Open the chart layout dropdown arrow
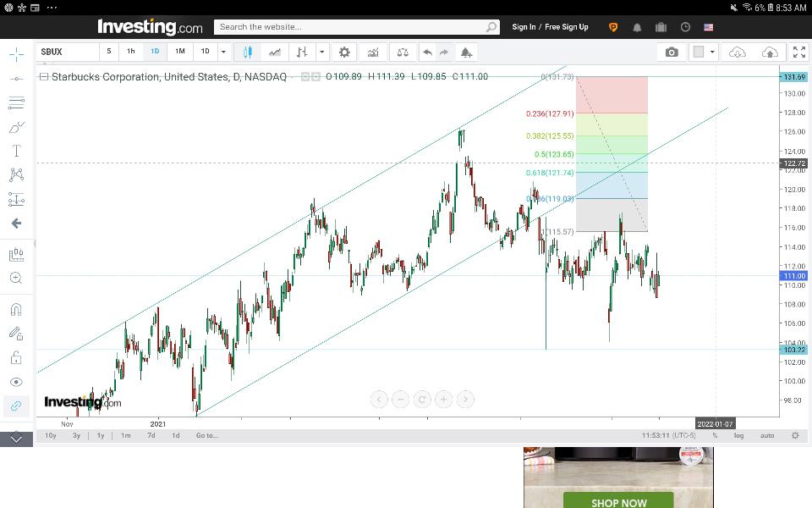 (712, 52)
